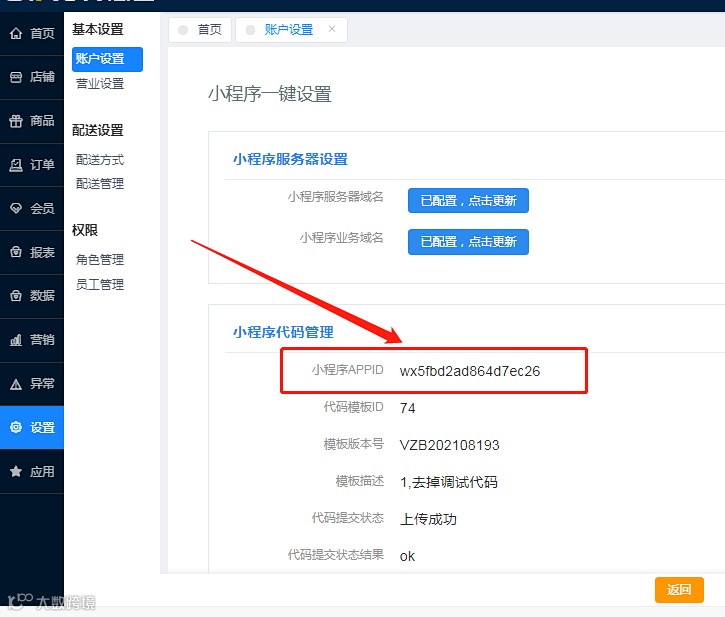Click the home icon in sidebar

[x=16, y=33]
